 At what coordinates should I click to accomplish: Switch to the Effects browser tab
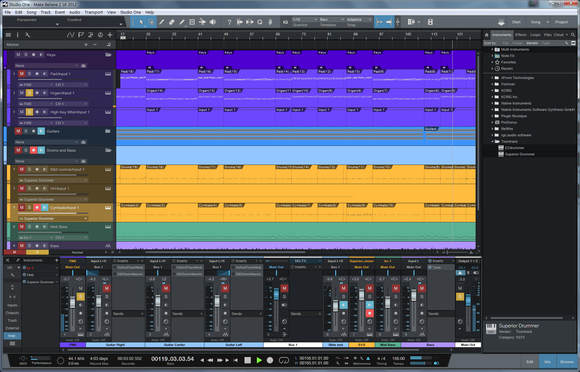pos(520,35)
